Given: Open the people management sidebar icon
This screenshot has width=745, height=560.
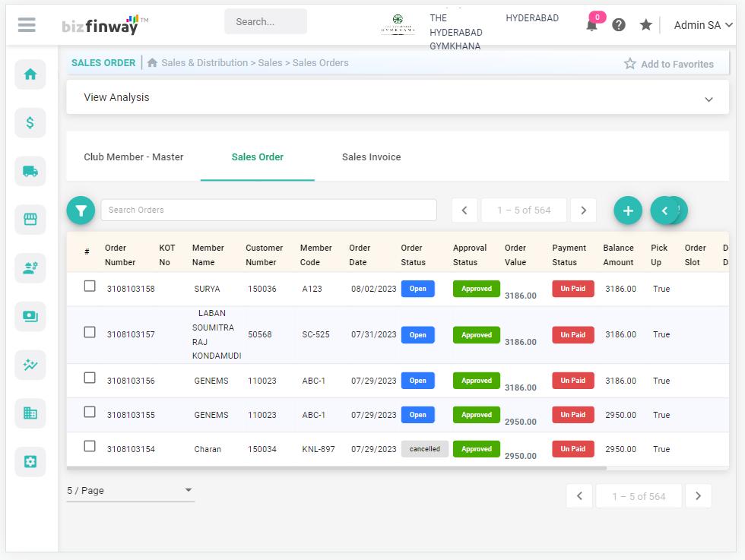Looking at the screenshot, I should (30, 268).
